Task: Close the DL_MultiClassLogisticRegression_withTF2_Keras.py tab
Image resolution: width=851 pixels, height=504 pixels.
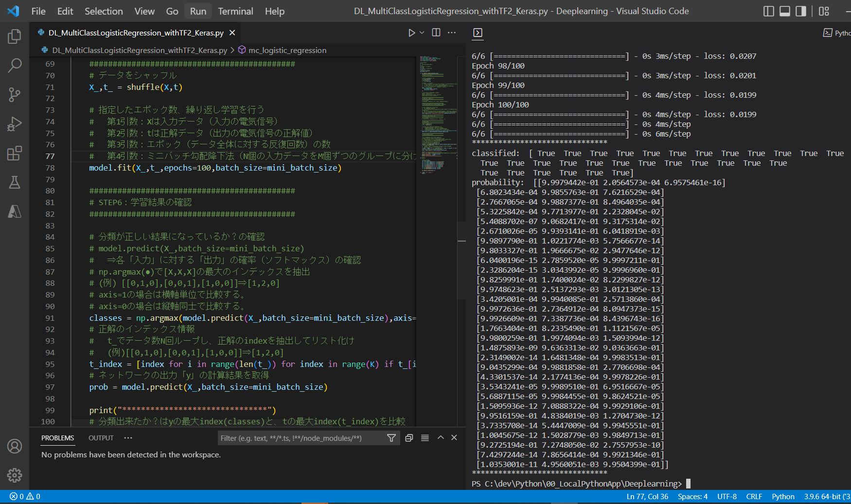Action: pyautogui.click(x=232, y=33)
